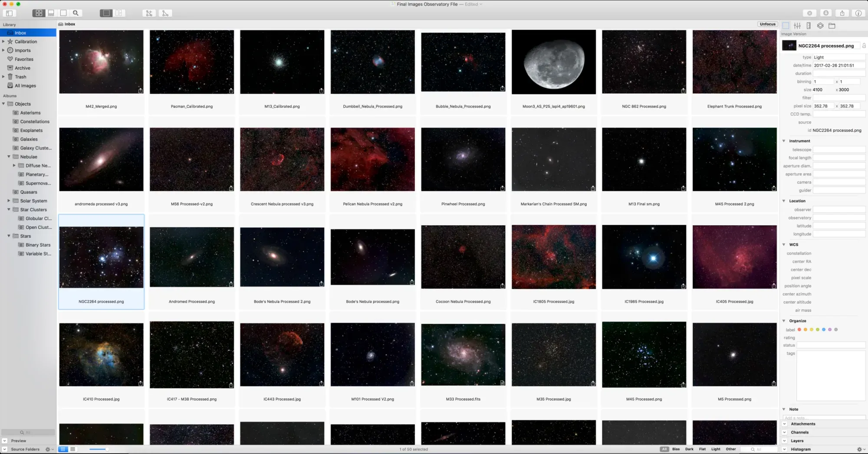Click the green label color swatch
The image size is (868, 454).
click(x=818, y=330)
